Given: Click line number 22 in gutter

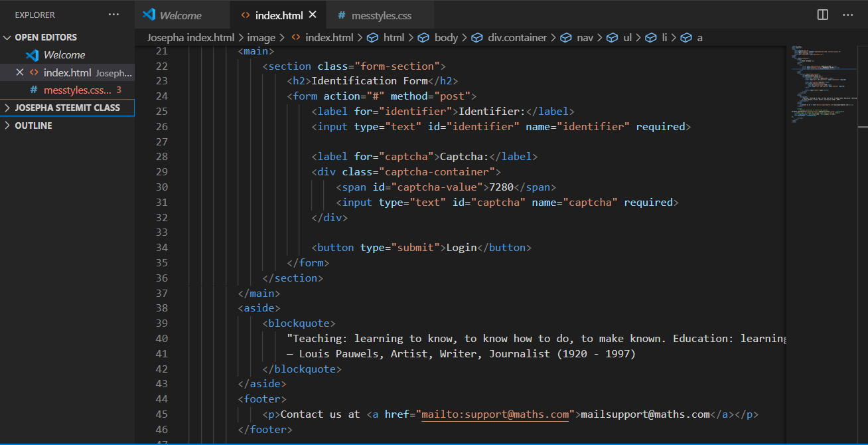Looking at the screenshot, I should 161,66.
